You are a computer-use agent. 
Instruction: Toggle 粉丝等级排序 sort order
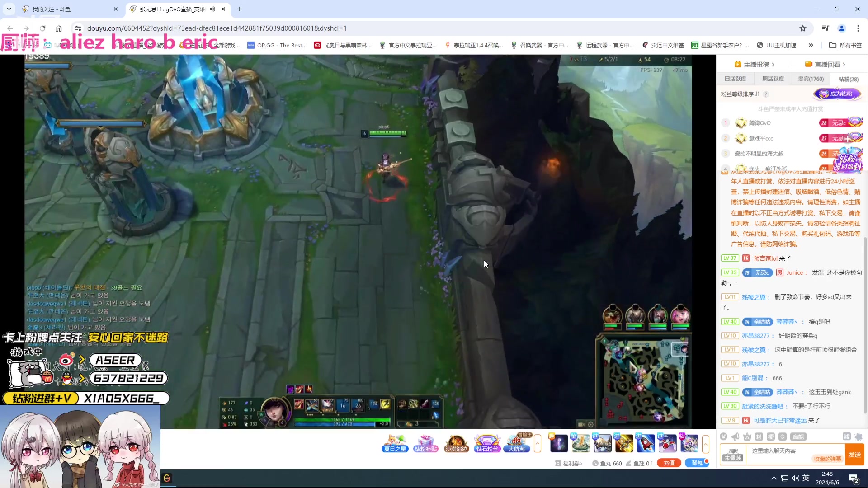(740, 94)
